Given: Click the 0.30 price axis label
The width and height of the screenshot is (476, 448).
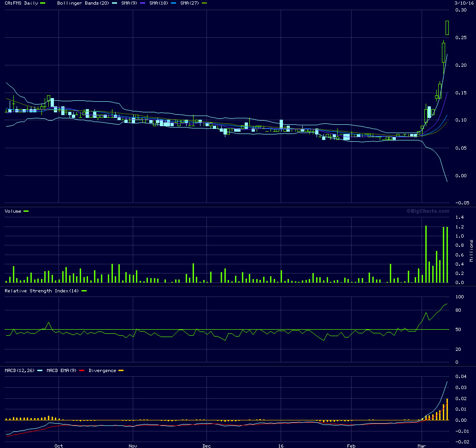Looking at the screenshot, I should [461, 10].
